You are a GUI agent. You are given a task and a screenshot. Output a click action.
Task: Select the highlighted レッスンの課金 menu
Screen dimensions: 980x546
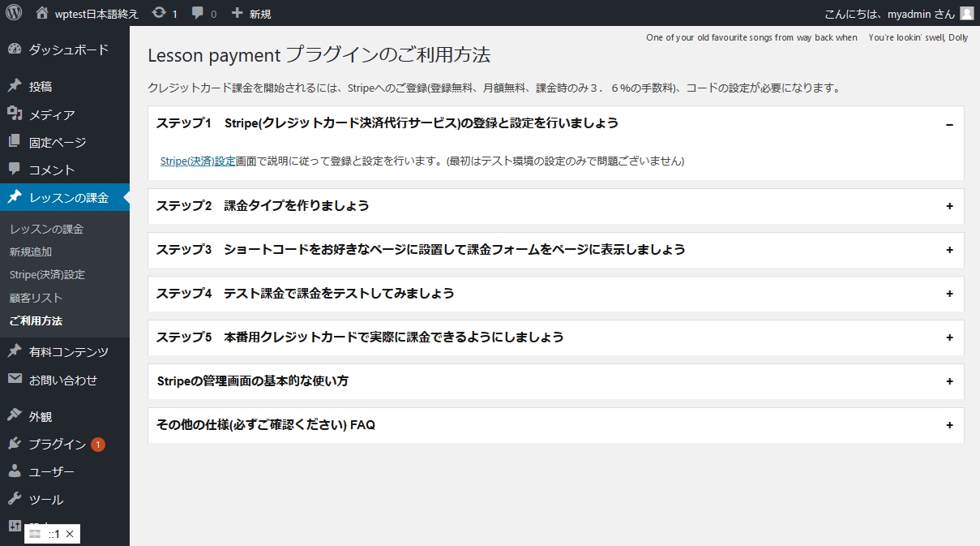pos(65,197)
